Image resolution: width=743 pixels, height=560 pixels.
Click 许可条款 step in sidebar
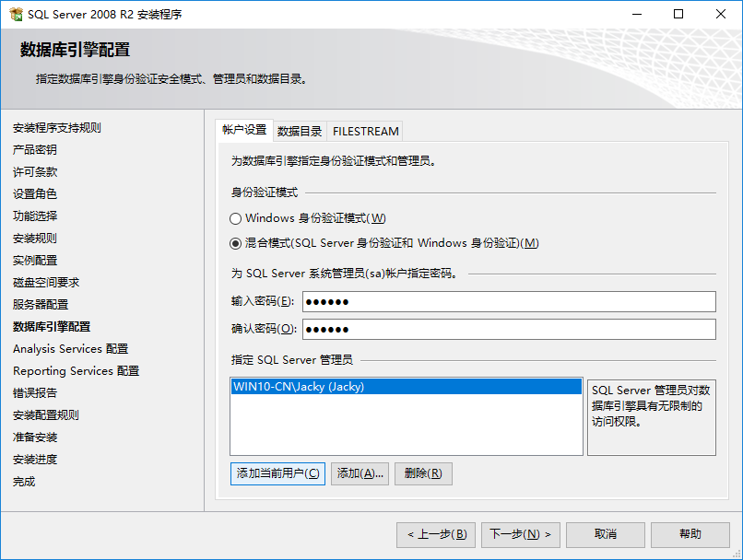[35, 172]
